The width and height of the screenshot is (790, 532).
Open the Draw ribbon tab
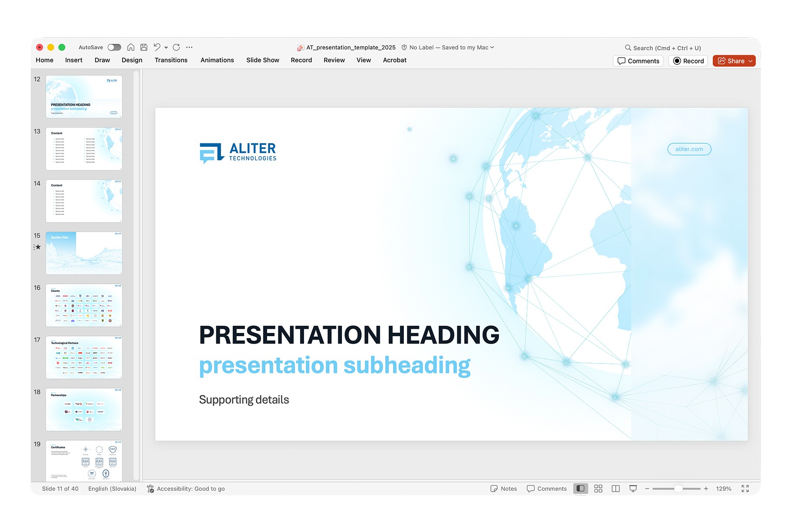coord(102,60)
